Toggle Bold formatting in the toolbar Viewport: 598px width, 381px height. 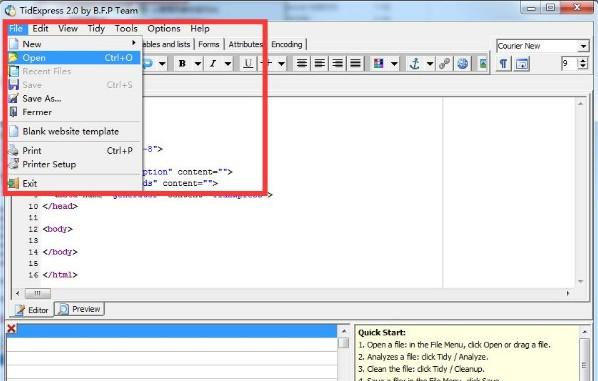tap(182, 63)
